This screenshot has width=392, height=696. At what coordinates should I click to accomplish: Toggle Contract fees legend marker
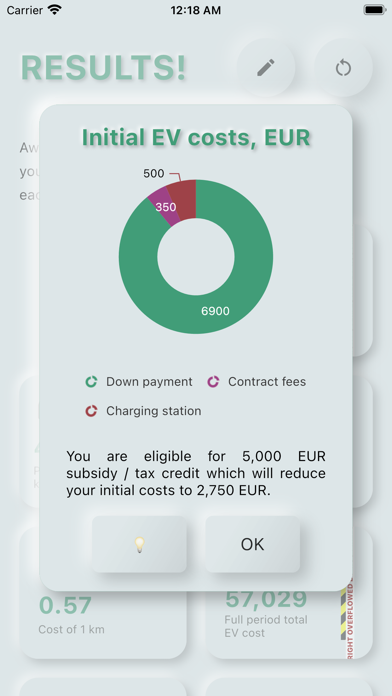213,382
